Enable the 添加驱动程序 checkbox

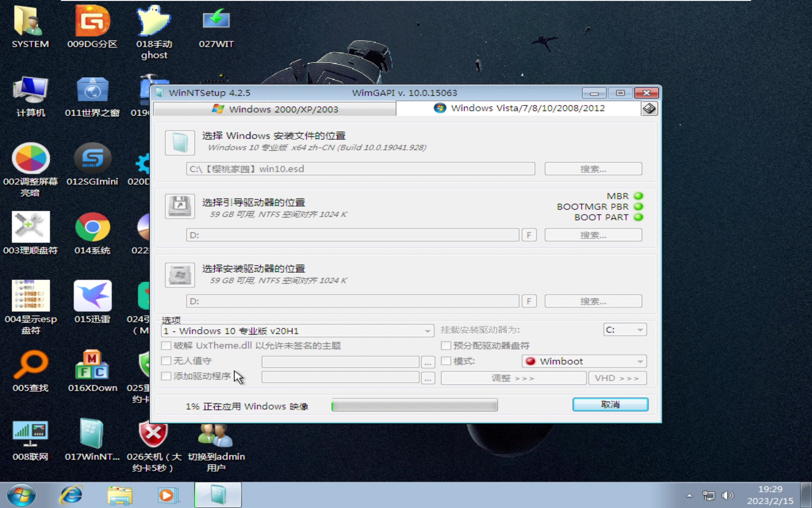[x=166, y=376]
